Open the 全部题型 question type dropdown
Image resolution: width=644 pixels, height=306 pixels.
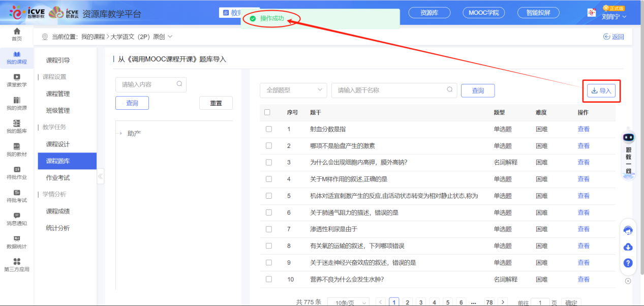pyautogui.click(x=293, y=90)
